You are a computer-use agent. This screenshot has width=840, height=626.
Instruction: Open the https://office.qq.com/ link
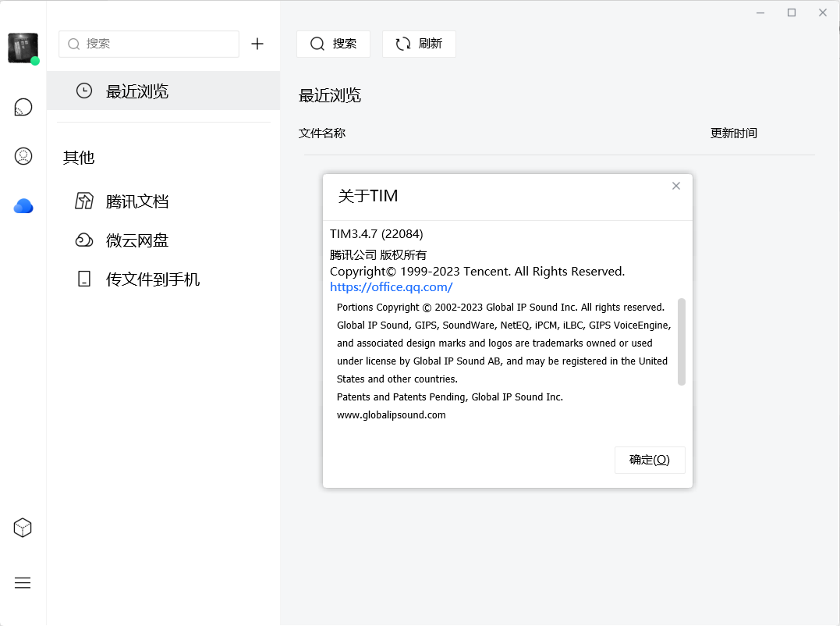coord(391,287)
